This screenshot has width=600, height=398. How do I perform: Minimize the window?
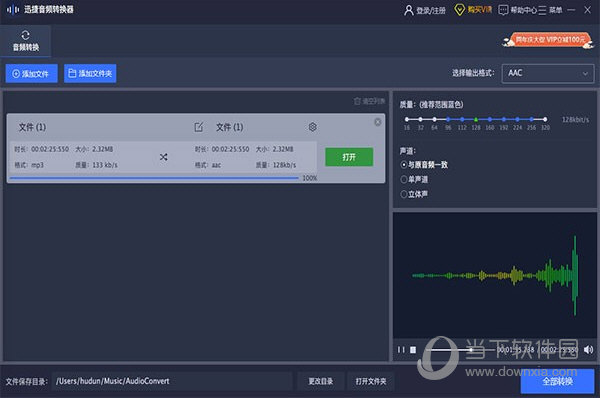tap(571, 10)
